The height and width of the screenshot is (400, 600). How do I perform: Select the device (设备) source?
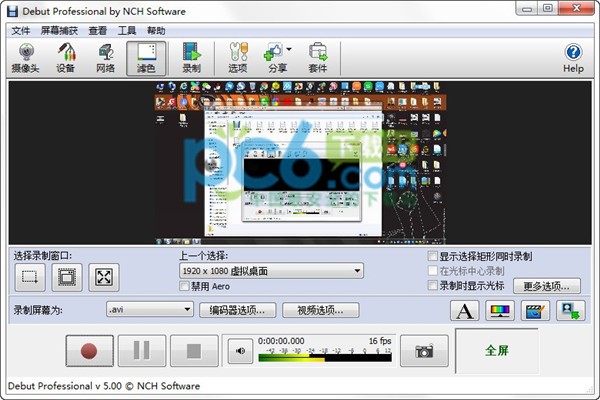coord(65,58)
